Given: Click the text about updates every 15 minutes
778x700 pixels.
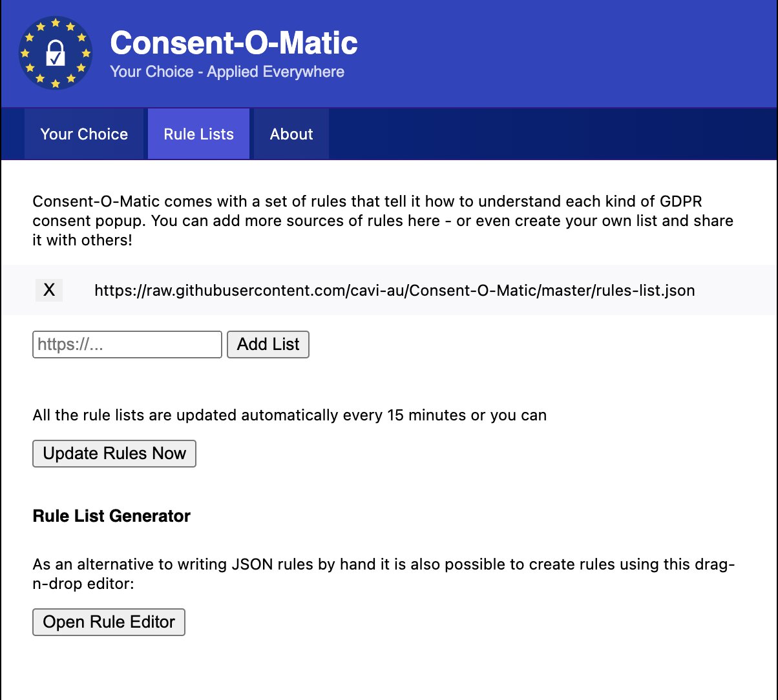Looking at the screenshot, I should point(289,415).
